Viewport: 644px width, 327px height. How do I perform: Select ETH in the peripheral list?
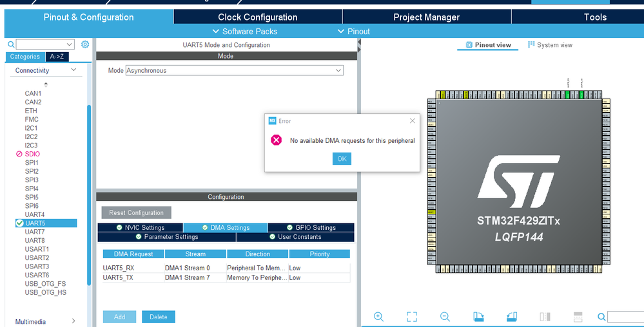[x=31, y=111]
